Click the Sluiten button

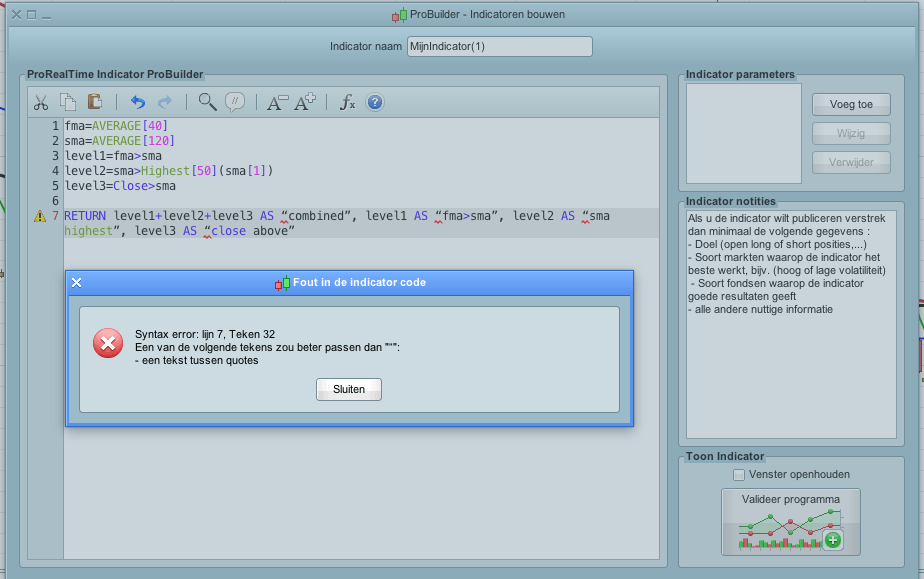(x=349, y=389)
